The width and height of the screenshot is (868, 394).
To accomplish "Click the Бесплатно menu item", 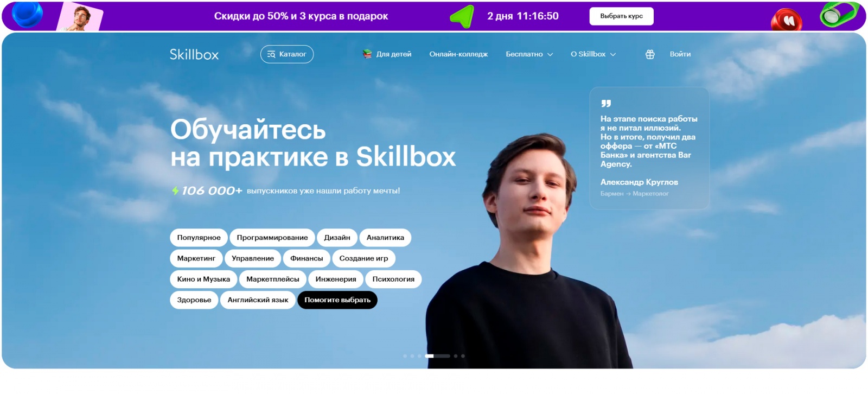I will (x=524, y=54).
